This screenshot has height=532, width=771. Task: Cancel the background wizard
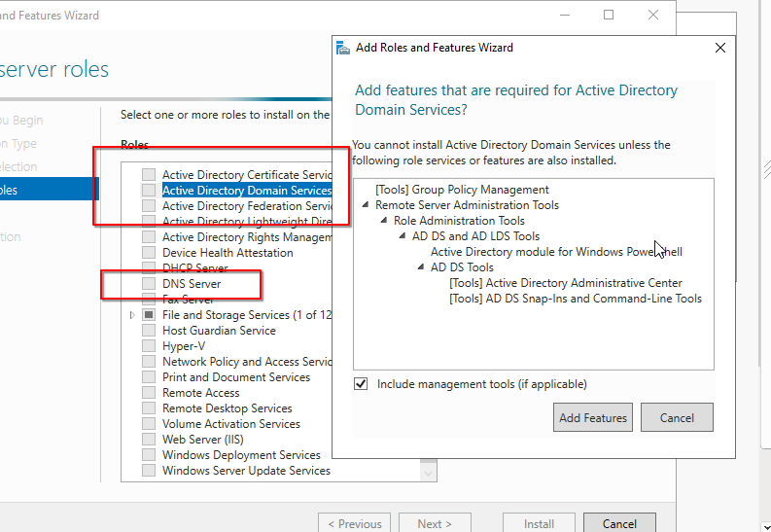click(x=619, y=523)
